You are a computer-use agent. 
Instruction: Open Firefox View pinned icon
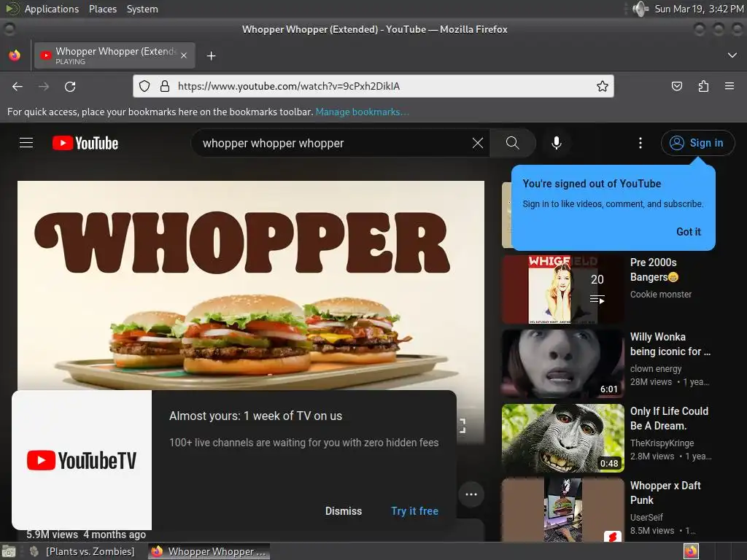click(15, 55)
